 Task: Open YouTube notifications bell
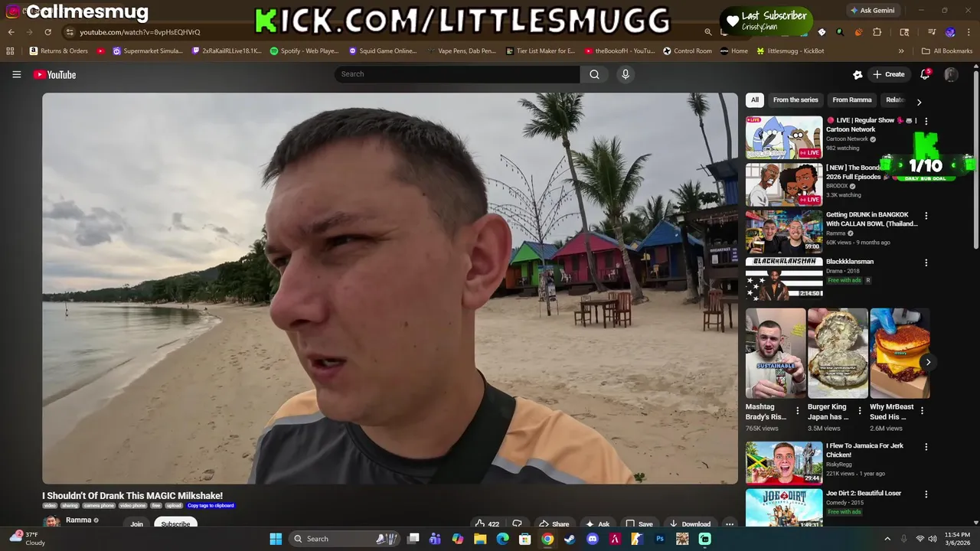pos(925,74)
